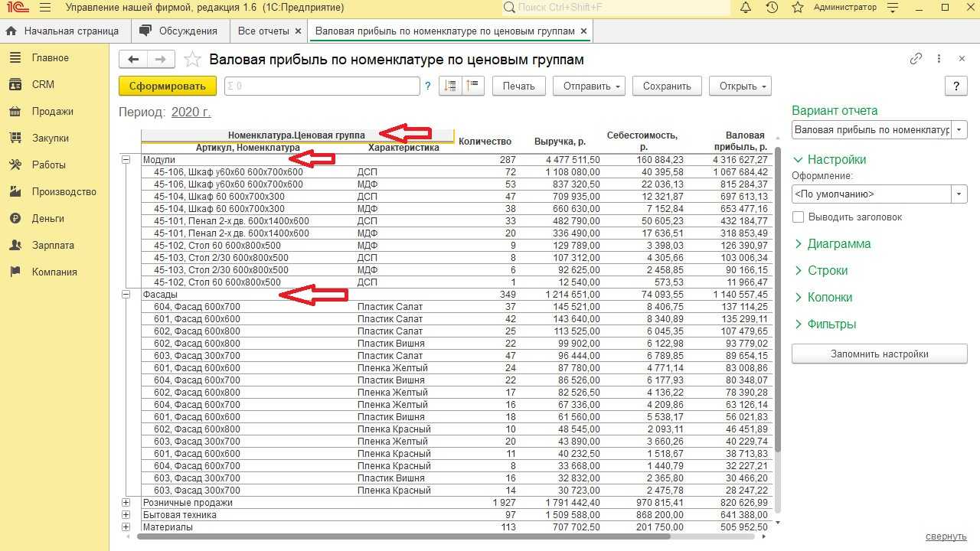
Task: Expand the Строки section
Action: 820,270
